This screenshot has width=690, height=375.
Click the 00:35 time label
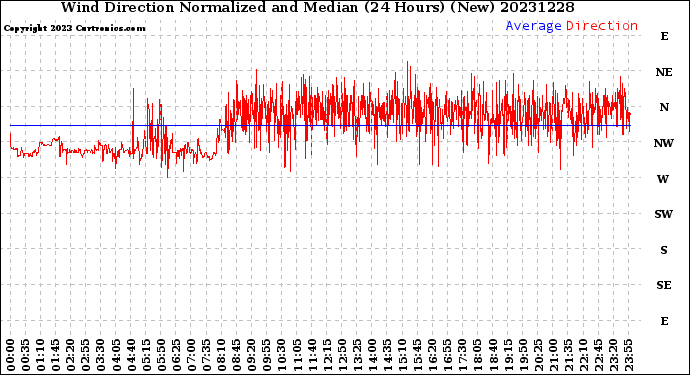tap(26, 355)
